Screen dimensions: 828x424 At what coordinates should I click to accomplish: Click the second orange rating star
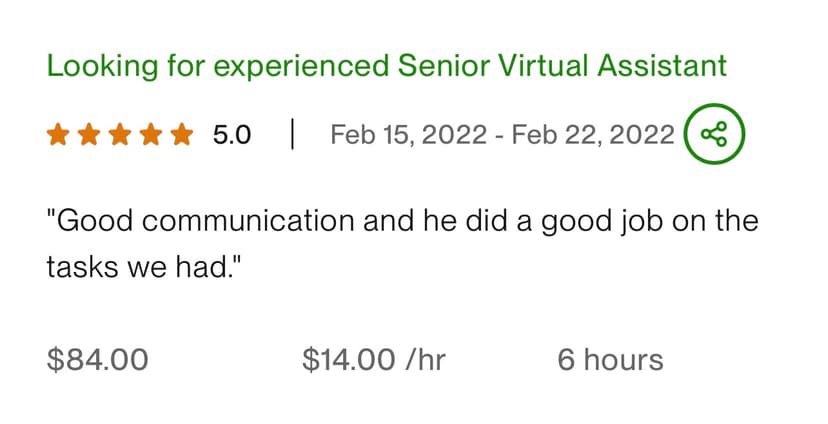click(x=88, y=134)
